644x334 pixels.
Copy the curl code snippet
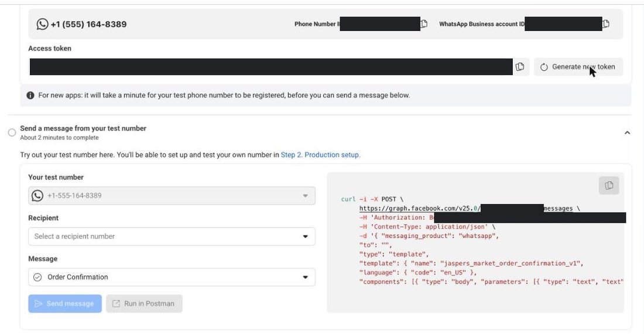click(x=609, y=186)
